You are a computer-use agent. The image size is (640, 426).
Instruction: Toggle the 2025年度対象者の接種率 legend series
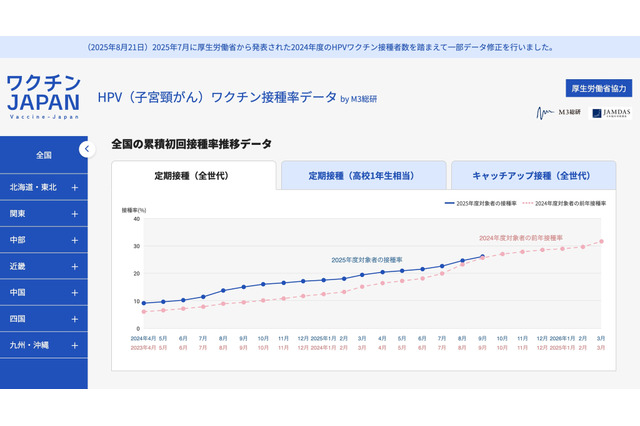point(478,203)
